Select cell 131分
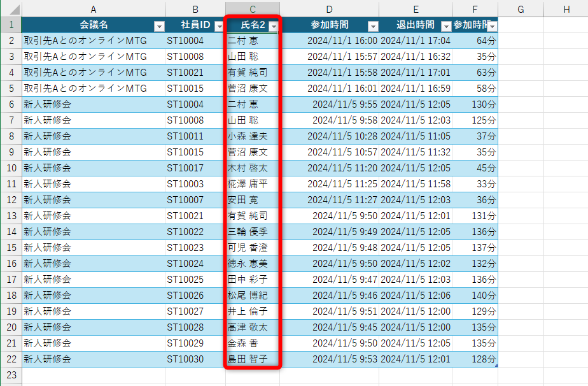Image resolution: width=588 pixels, height=386 pixels. coord(475,215)
